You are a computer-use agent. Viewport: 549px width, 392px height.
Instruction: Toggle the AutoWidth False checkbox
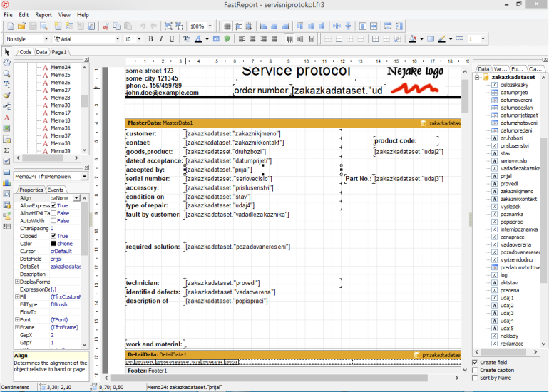[x=53, y=221]
